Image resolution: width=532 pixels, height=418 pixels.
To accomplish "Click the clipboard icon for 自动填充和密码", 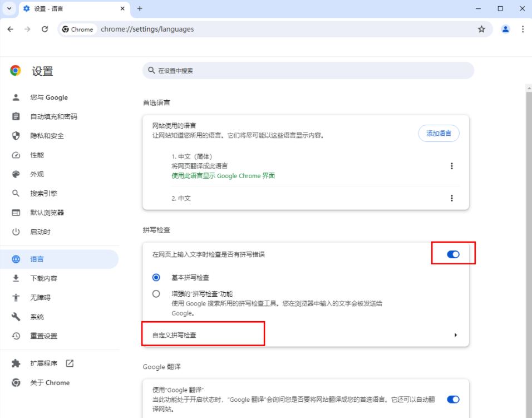I will click(x=16, y=116).
